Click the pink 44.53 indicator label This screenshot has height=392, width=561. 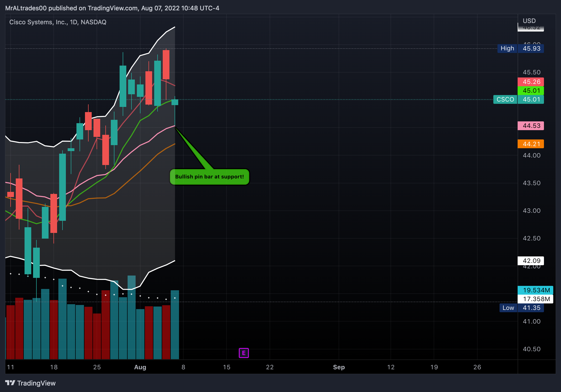coord(531,126)
